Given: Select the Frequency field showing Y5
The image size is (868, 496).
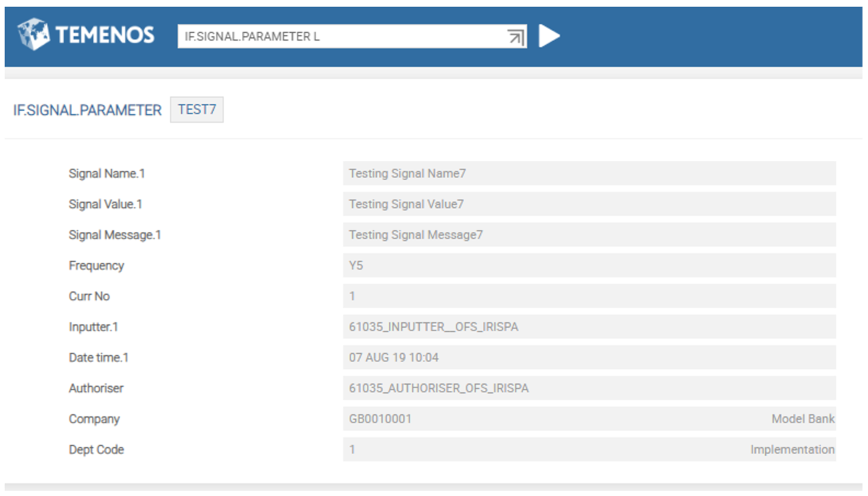Looking at the screenshot, I should [x=588, y=265].
